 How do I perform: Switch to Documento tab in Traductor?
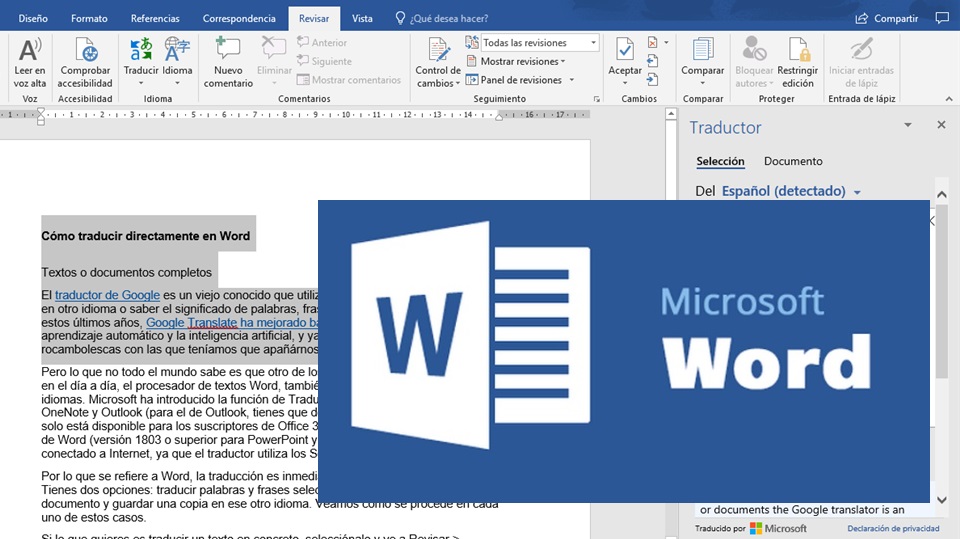pyautogui.click(x=793, y=161)
